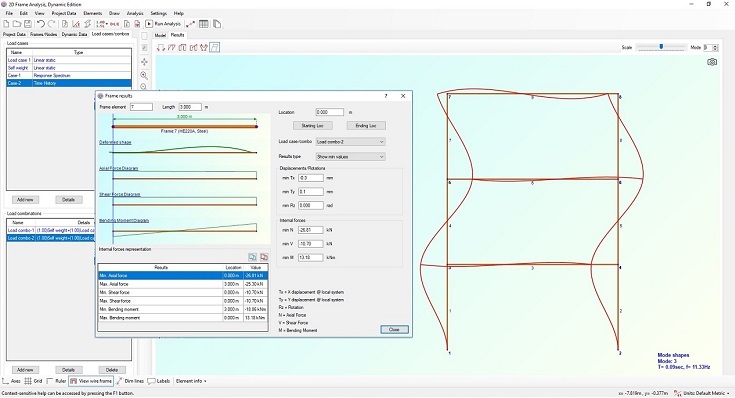Viewport: 735px width, 398px height.
Task: Save the project with the floppy disk icon
Action: coord(28,24)
